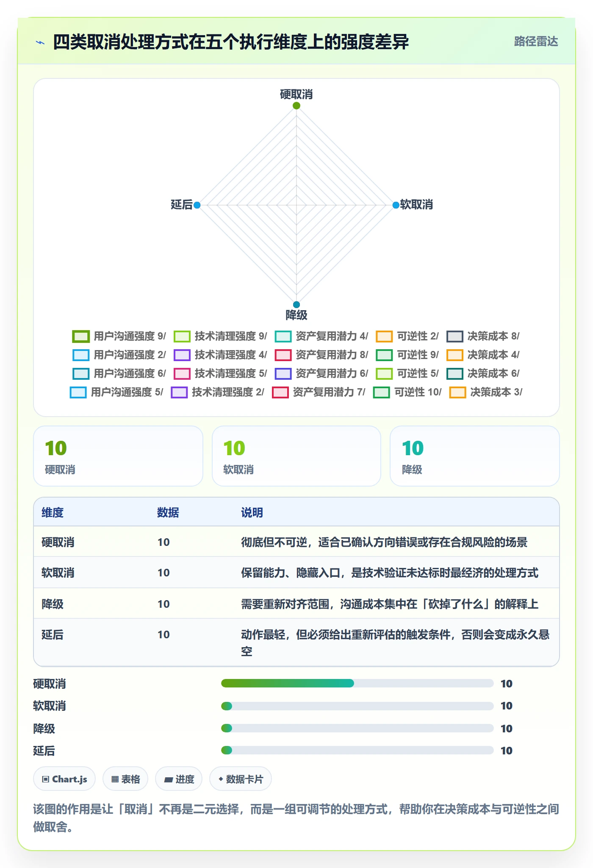
Task: Click the 数据卡片 tag chip
Action: click(x=241, y=779)
